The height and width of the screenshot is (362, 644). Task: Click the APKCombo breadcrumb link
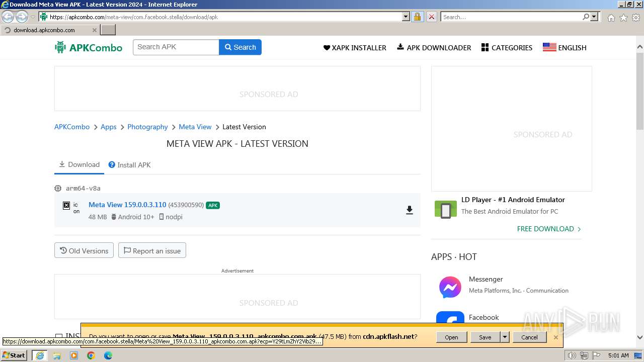tap(72, 127)
